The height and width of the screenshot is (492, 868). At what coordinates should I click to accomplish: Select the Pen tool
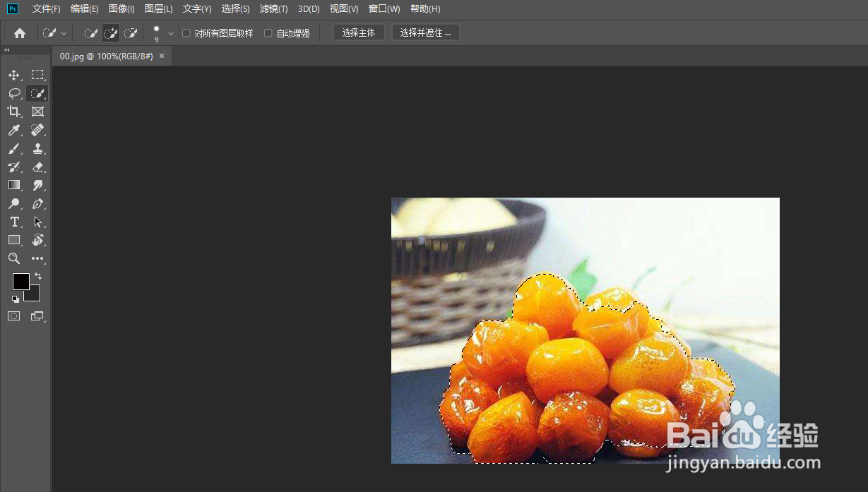(x=37, y=204)
